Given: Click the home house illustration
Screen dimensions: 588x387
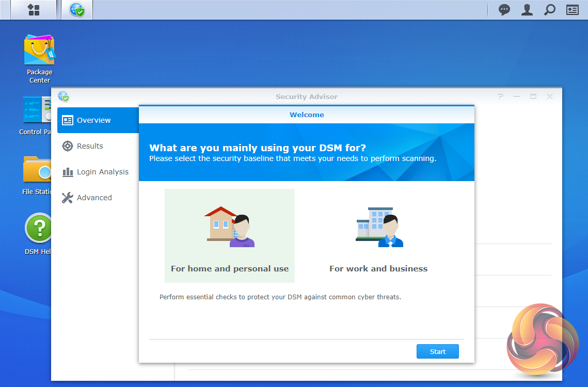Looking at the screenshot, I should tap(230, 227).
